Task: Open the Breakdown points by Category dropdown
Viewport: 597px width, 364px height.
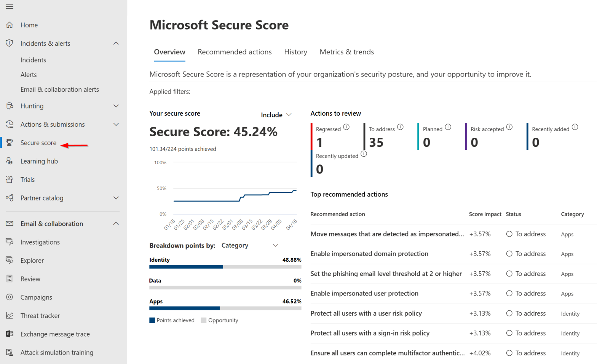Action: coord(275,245)
